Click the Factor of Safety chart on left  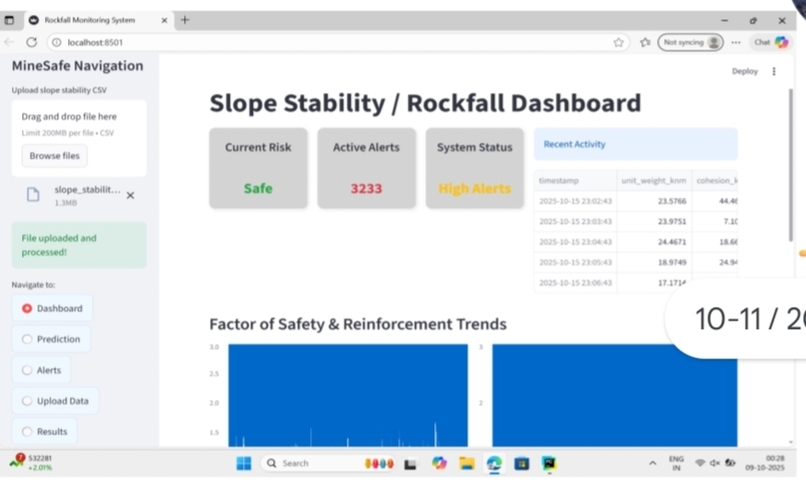(348, 395)
